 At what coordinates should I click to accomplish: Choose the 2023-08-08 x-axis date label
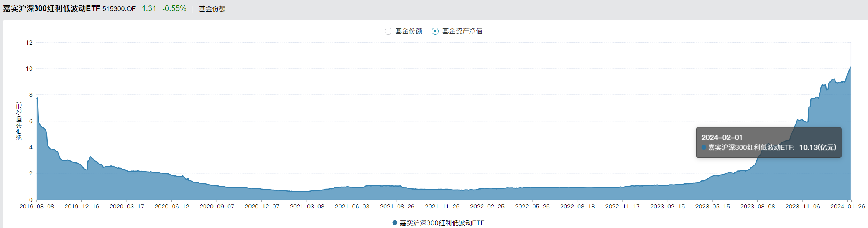point(758,207)
